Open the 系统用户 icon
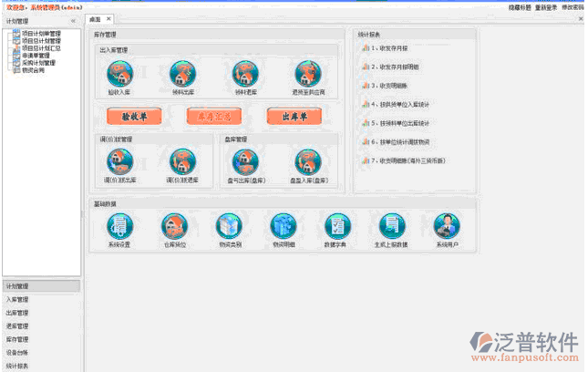This screenshot has width=588, height=372. click(447, 226)
